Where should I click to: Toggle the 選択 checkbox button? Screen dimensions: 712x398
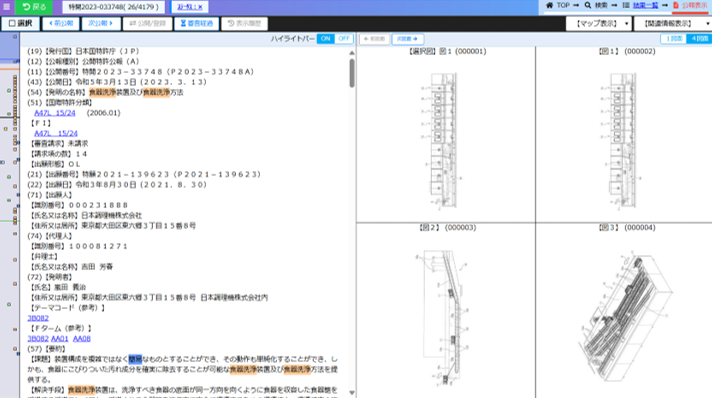pyautogui.click(x=20, y=23)
